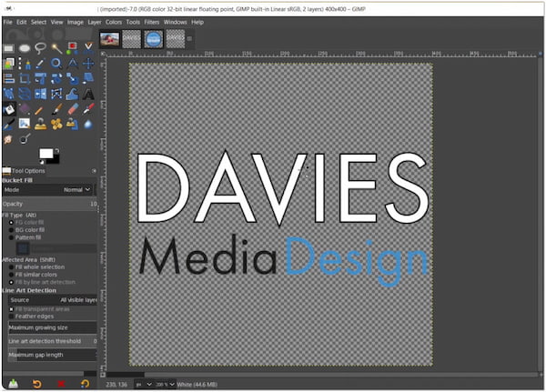Select the Unified Transform tool
Image resolution: width=546 pixels, height=392 pixels.
pos(40,79)
